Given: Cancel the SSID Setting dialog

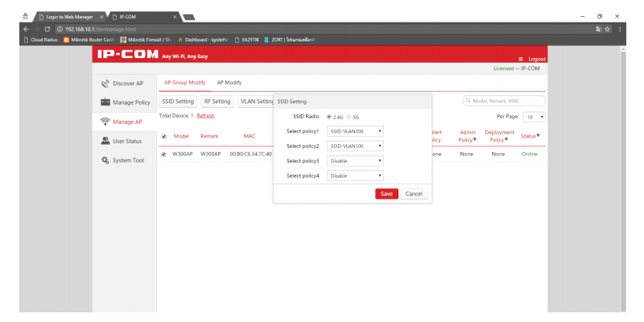Looking at the screenshot, I should (414, 194).
